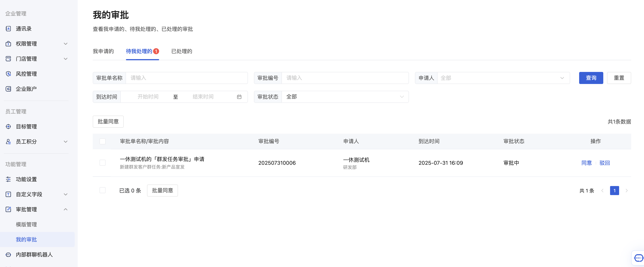
Task: Open the 申请人 dropdown
Action: [503, 78]
